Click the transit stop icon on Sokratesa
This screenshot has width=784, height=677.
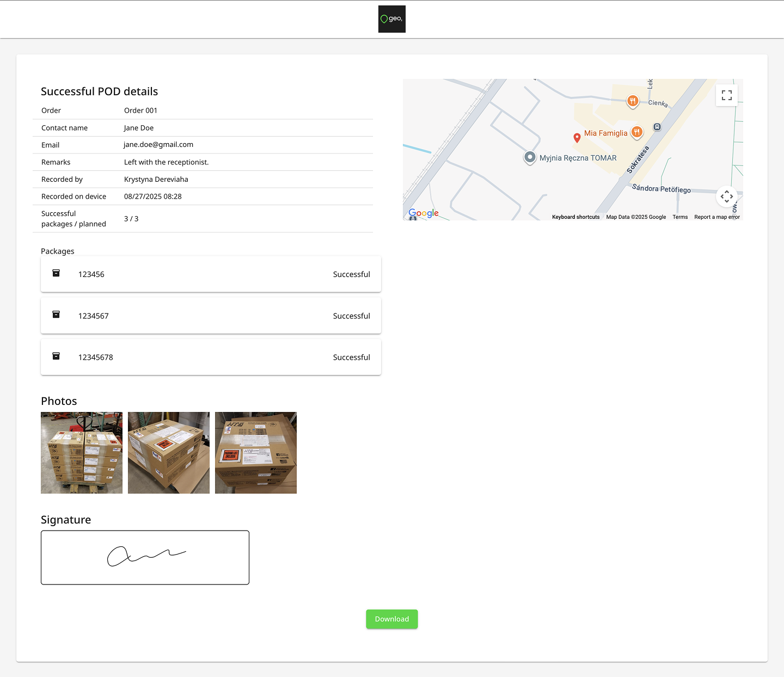657,127
